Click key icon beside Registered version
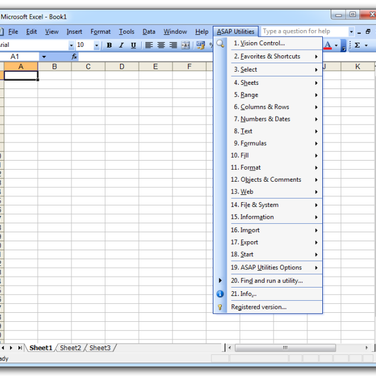This screenshot has height=376, width=376. [x=220, y=307]
